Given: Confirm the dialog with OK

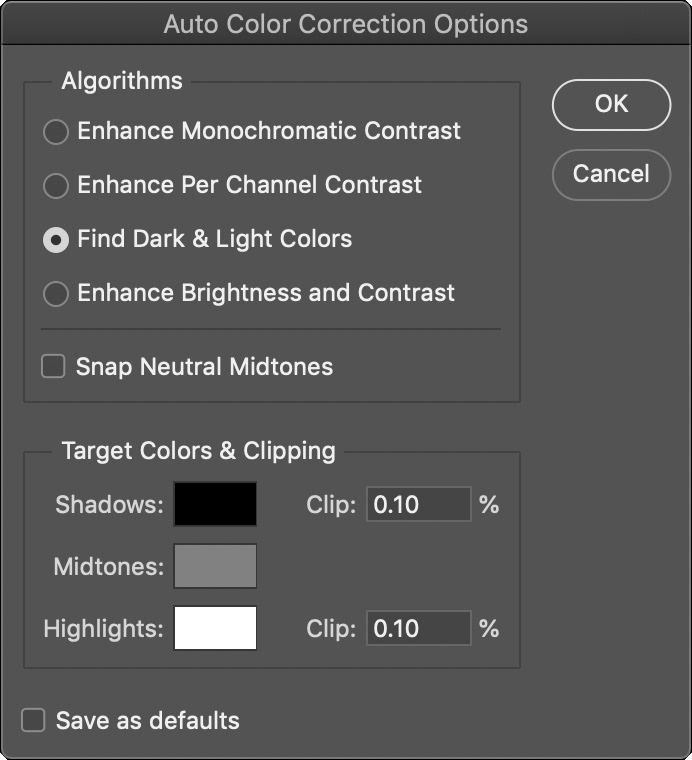Looking at the screenshot, I should (611, 104).
